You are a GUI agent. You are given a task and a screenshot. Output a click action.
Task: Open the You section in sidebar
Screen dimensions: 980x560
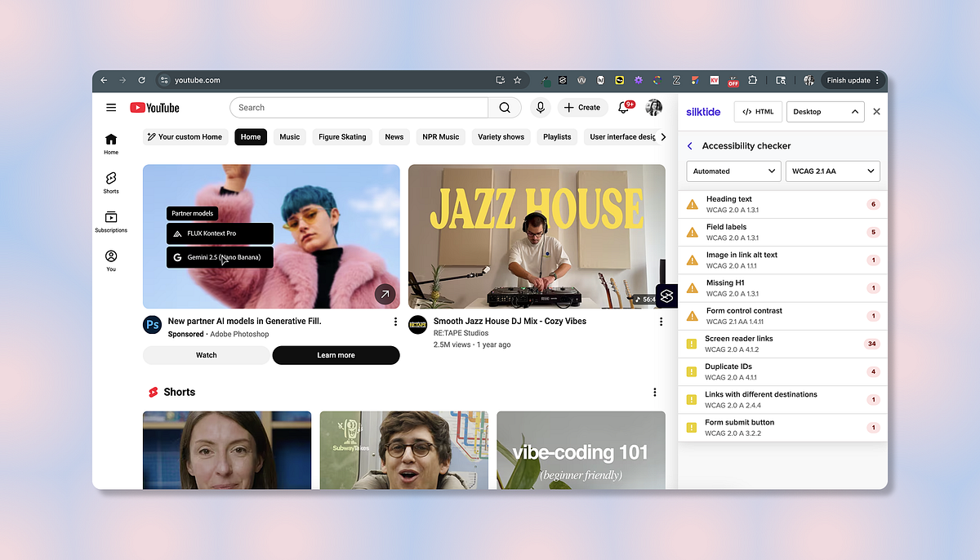[x=111, y=261]
